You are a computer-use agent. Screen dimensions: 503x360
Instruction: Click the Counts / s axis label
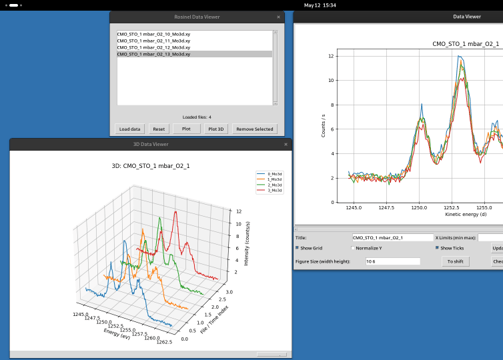[x=323, y=126]
